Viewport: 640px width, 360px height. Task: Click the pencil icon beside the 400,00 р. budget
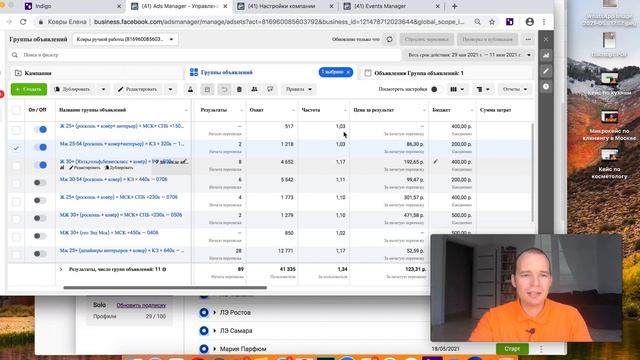coord(436,162)
